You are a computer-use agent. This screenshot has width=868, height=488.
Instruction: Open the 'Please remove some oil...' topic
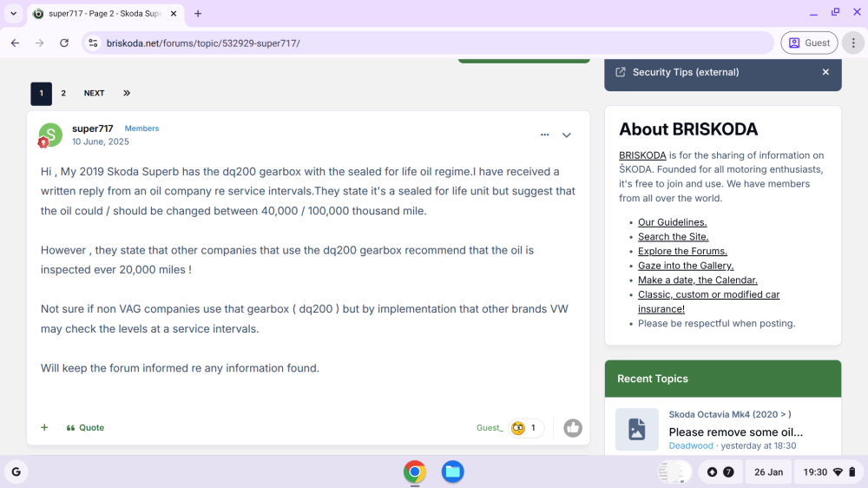coord(736,432)
